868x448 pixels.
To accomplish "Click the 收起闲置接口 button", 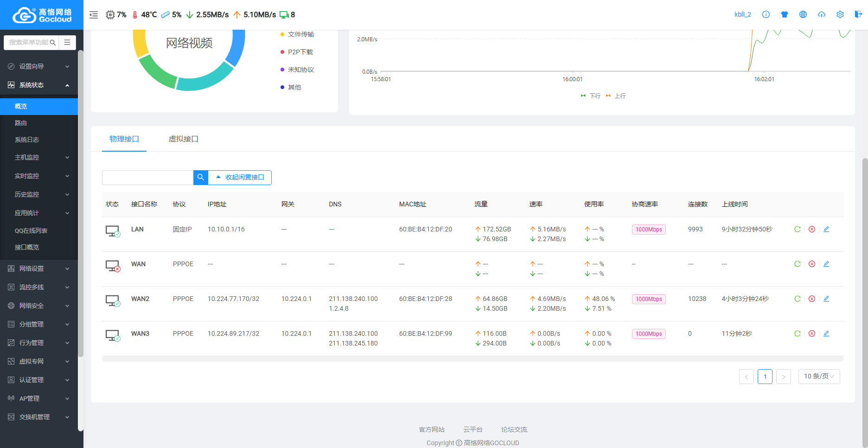I will click(240, 177).
